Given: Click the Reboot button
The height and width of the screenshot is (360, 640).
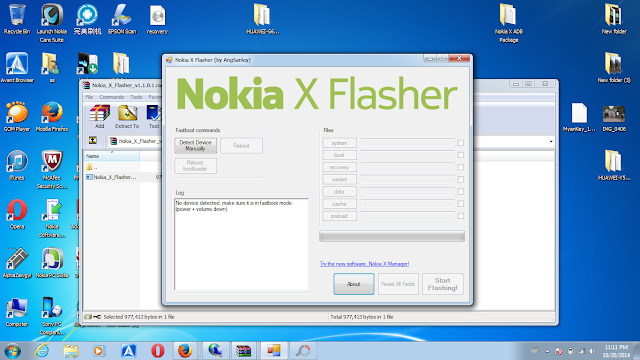Looking at the screenshot, I should coord(241,146).
